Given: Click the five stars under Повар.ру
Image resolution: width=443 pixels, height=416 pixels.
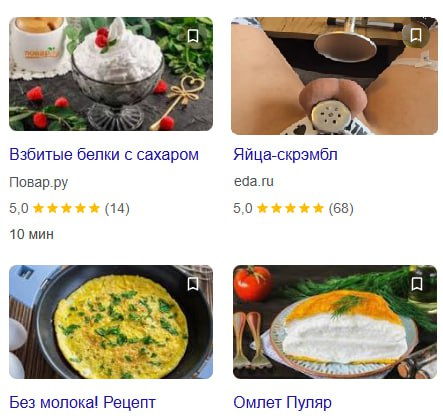Looking at the screenshot, I should (x=67, y=208).
